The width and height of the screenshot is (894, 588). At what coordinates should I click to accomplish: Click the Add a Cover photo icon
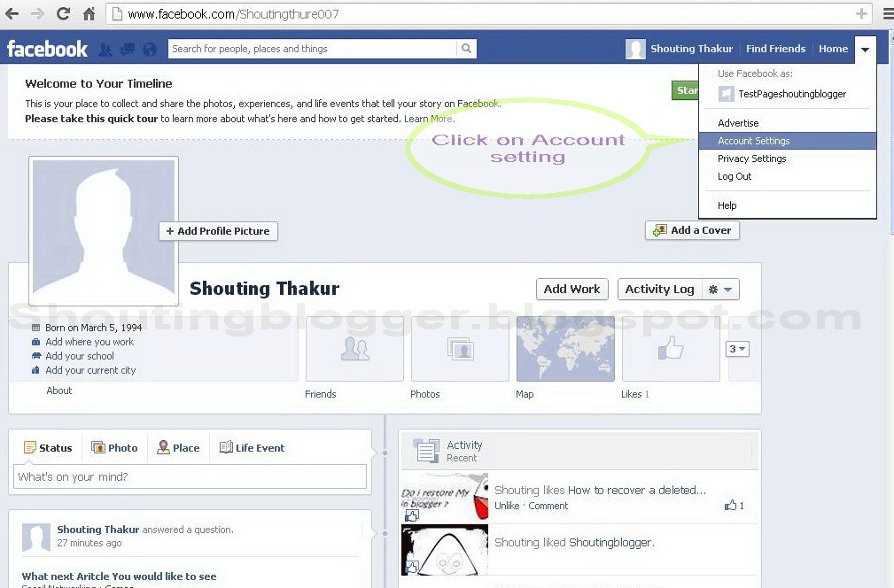click(660, 230)
